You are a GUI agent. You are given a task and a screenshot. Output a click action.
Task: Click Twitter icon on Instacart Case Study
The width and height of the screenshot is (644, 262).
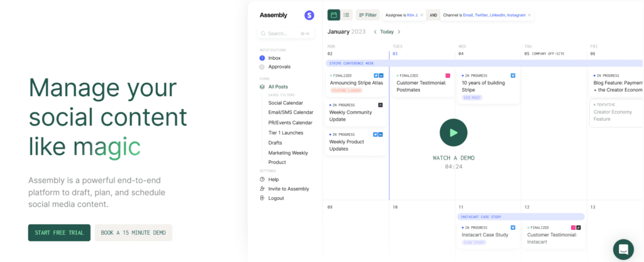click(513, 227)
